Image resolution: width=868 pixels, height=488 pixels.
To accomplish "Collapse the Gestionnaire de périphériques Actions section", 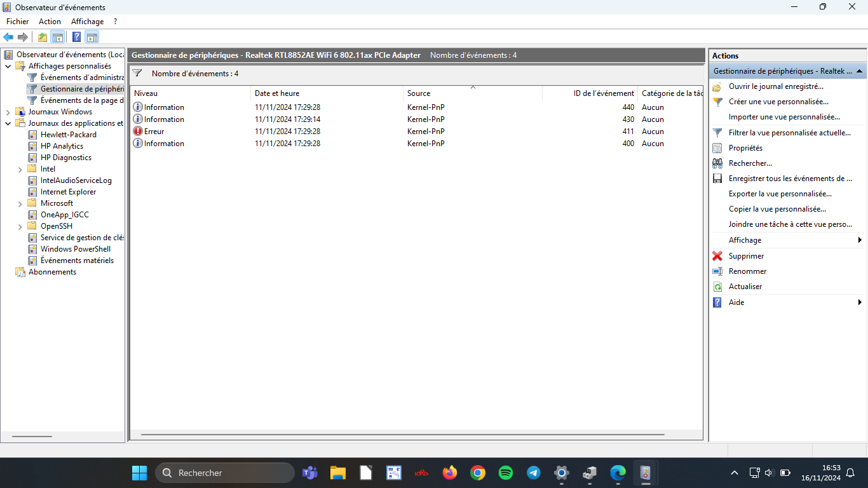I will pyautogui.click(x=859, y=72).
